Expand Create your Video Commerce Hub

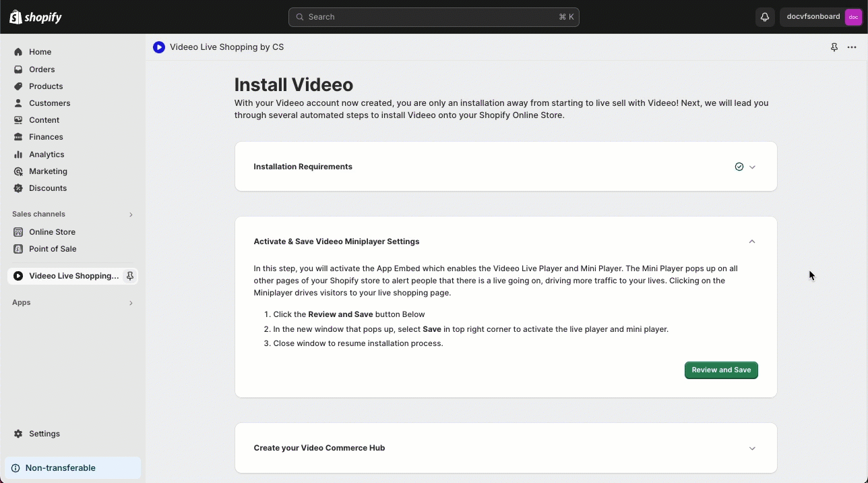[752, 449]
